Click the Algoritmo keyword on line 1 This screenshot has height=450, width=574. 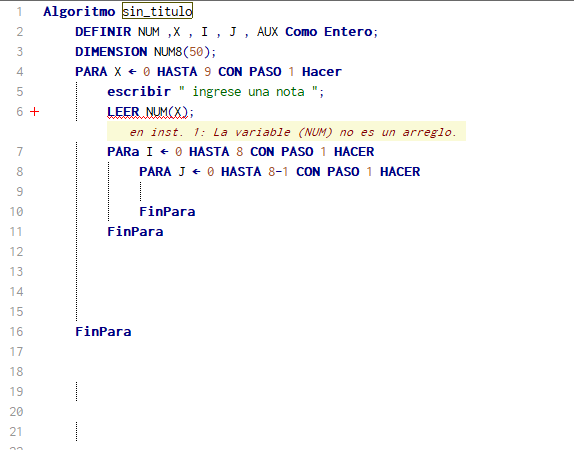click(x=79, y=12)
